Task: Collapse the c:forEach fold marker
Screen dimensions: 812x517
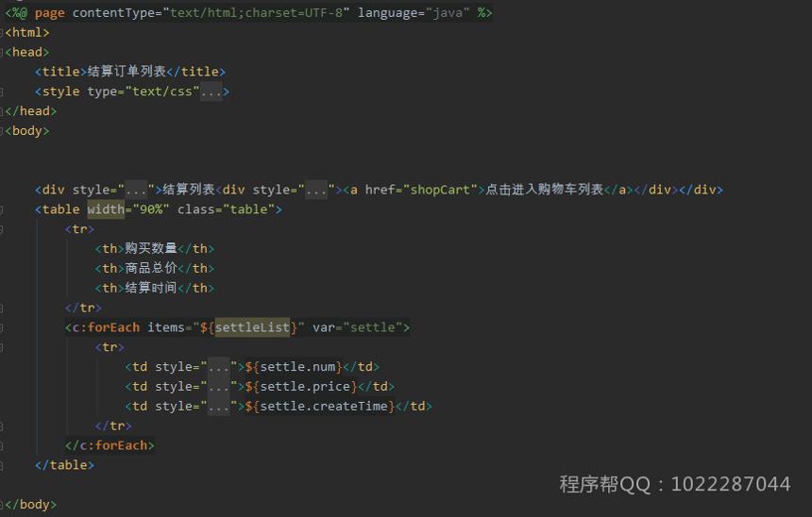Action: (2, 327)
